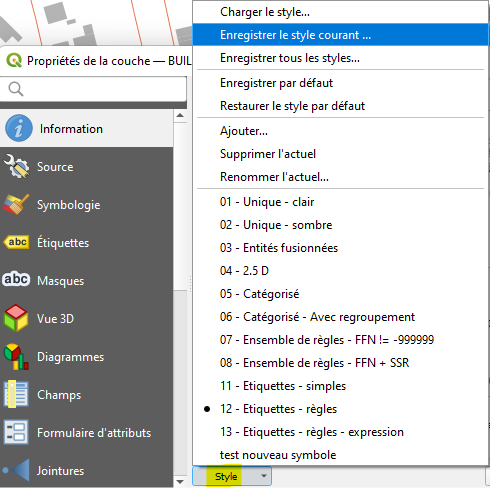
Task: Open the Champs tab label
Action: point(59,395)
